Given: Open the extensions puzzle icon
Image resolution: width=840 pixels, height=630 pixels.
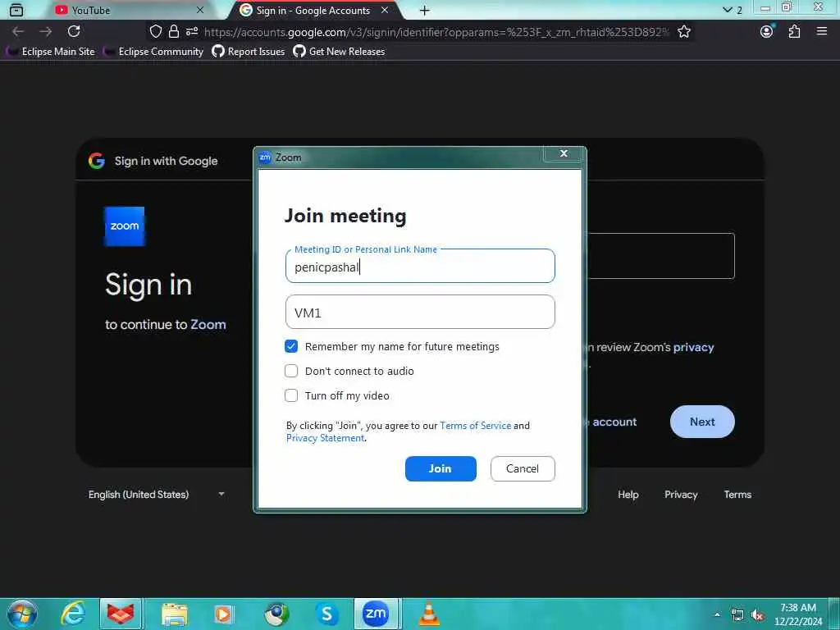Looking at the screenshot, I should coord(794,32).
